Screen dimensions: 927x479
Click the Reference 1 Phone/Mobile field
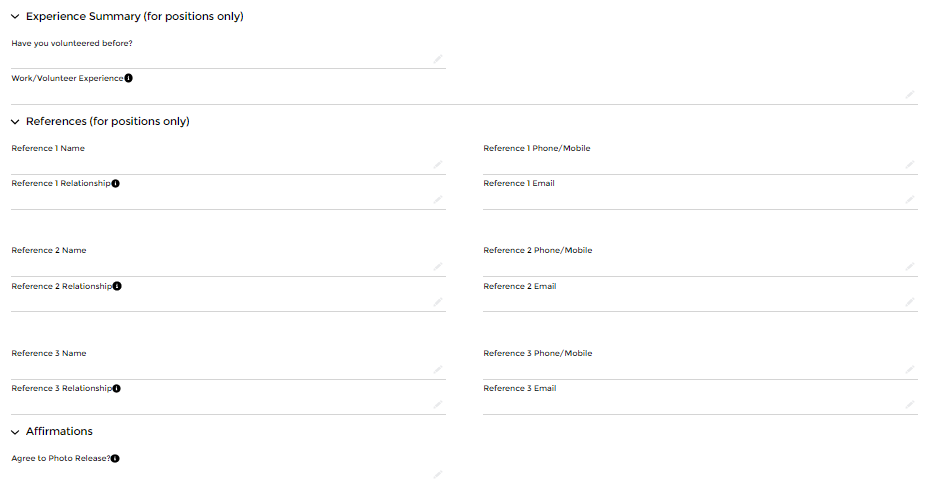click(x=690, y=164)
